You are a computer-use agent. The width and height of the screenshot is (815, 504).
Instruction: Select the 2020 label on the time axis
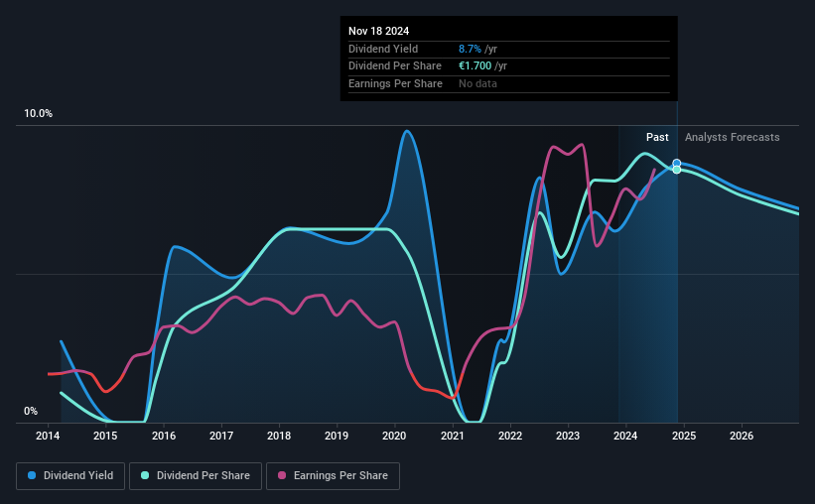click(394, 436)
